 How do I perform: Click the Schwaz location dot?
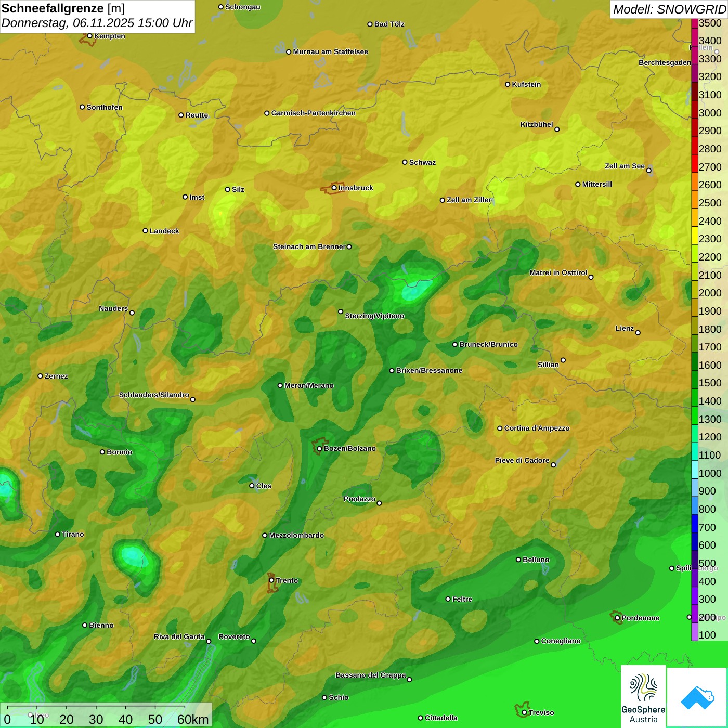point(405,162)
